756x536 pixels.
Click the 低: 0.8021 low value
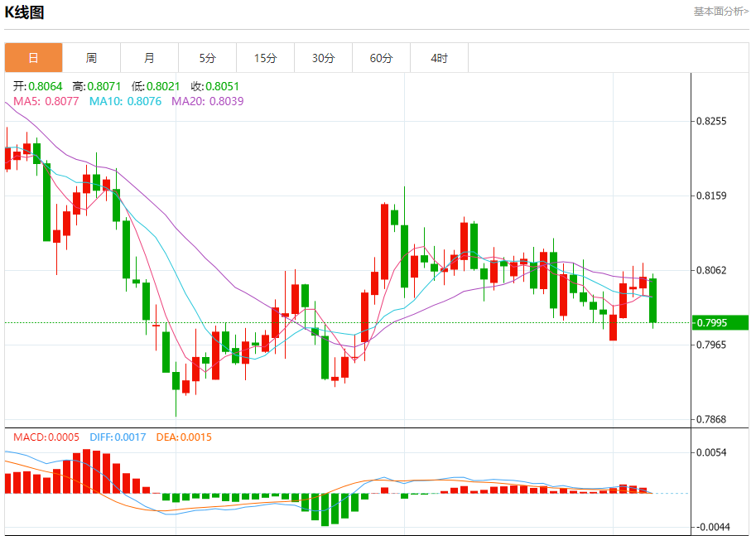click(155, 86)
